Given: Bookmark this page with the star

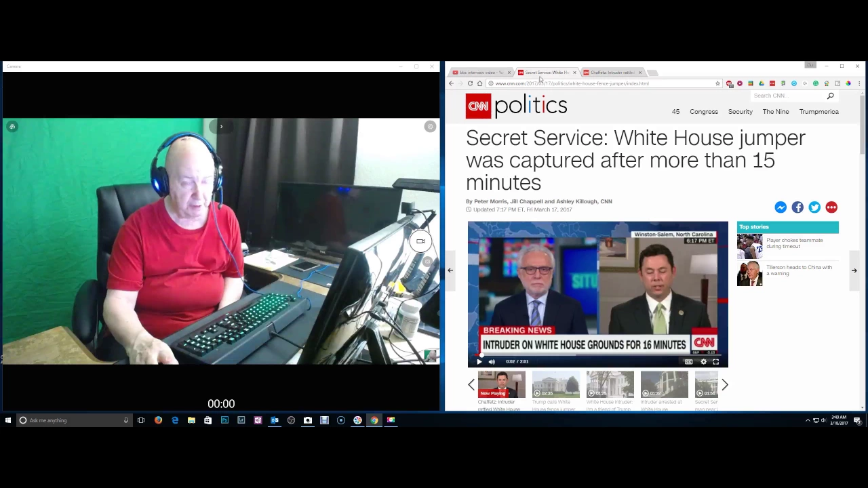Looking at the screenshot, I should (x=717, y=83).
